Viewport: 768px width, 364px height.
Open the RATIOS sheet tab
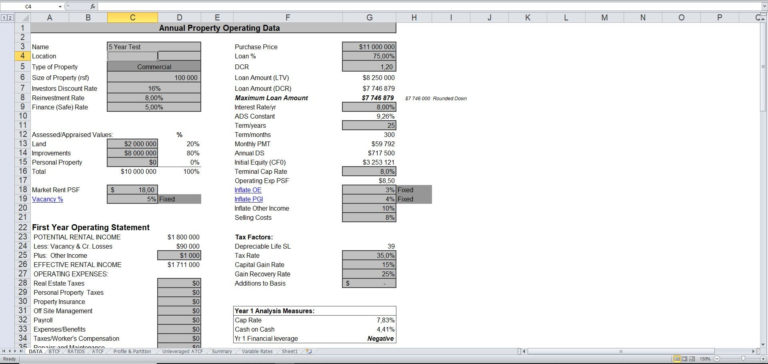76,351
